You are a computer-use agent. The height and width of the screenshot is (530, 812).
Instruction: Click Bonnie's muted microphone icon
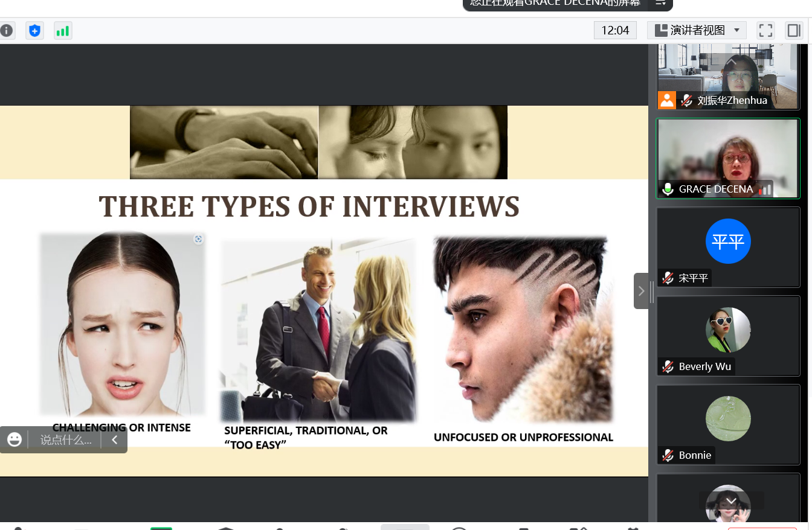point(668,455)
